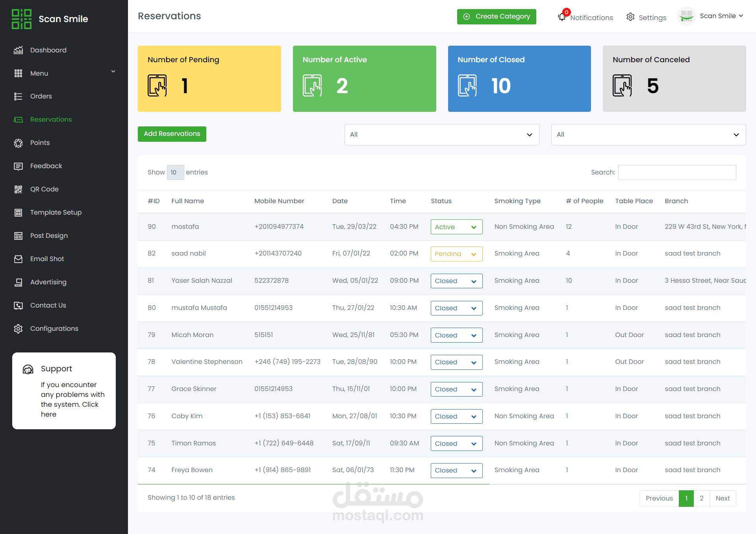Screen dimensions: 756x534
Task: Click the Scan Smile QR logo
Action: [x=21, y=19]
